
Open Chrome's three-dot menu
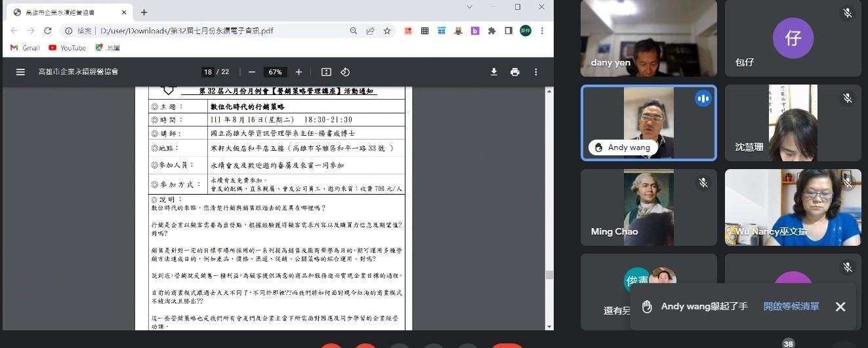542,31
